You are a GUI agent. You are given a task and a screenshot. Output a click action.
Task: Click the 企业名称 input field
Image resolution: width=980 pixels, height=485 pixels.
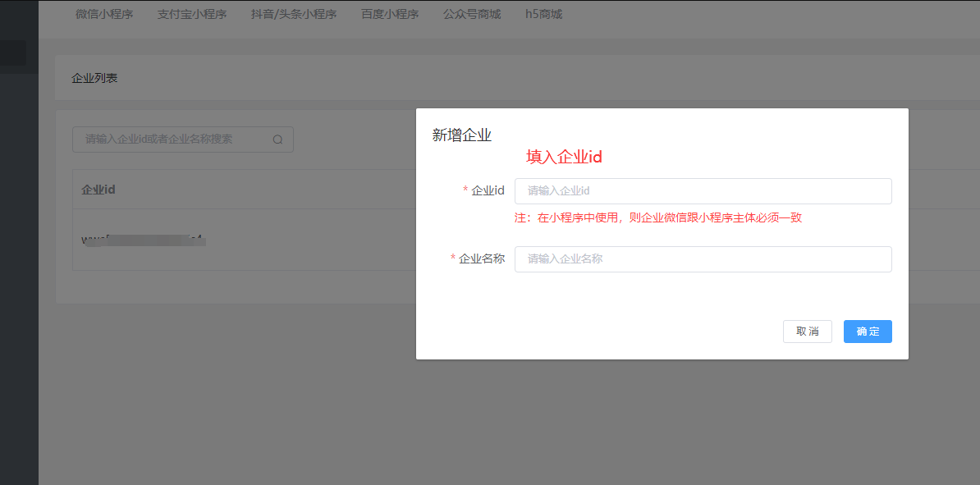[703, 259]
